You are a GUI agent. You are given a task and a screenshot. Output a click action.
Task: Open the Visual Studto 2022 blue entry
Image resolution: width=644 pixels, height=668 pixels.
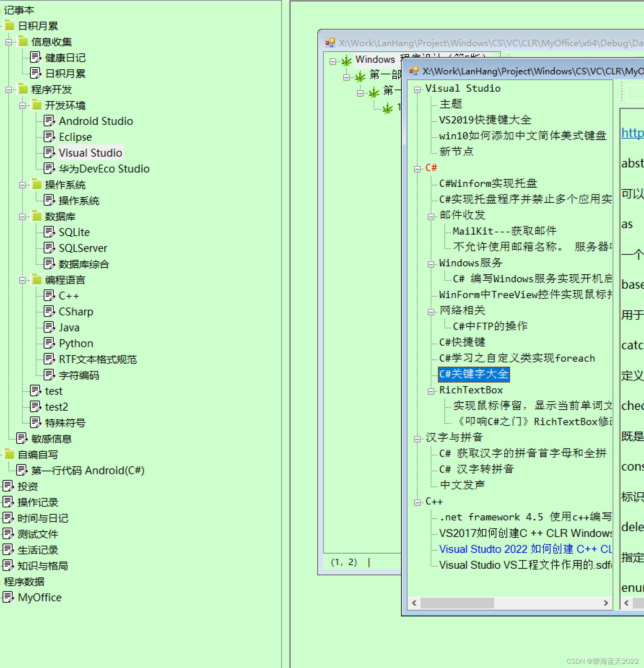pos(526,549)
